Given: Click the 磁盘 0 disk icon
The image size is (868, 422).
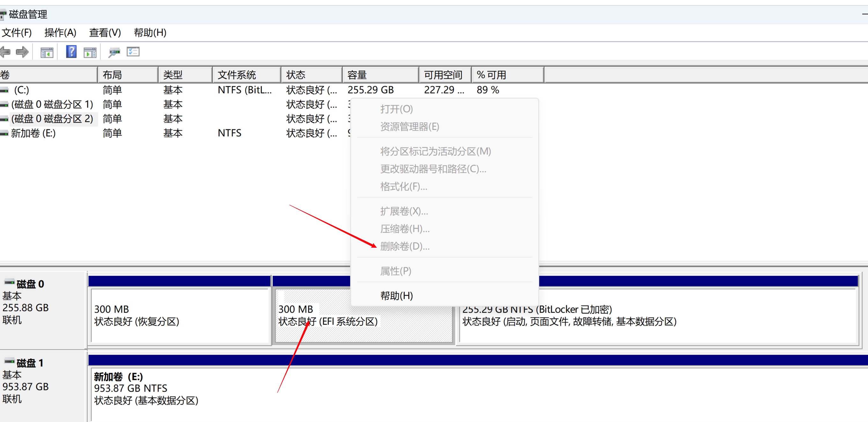Looking at the screenshot, I should click(x=9, y=282).
